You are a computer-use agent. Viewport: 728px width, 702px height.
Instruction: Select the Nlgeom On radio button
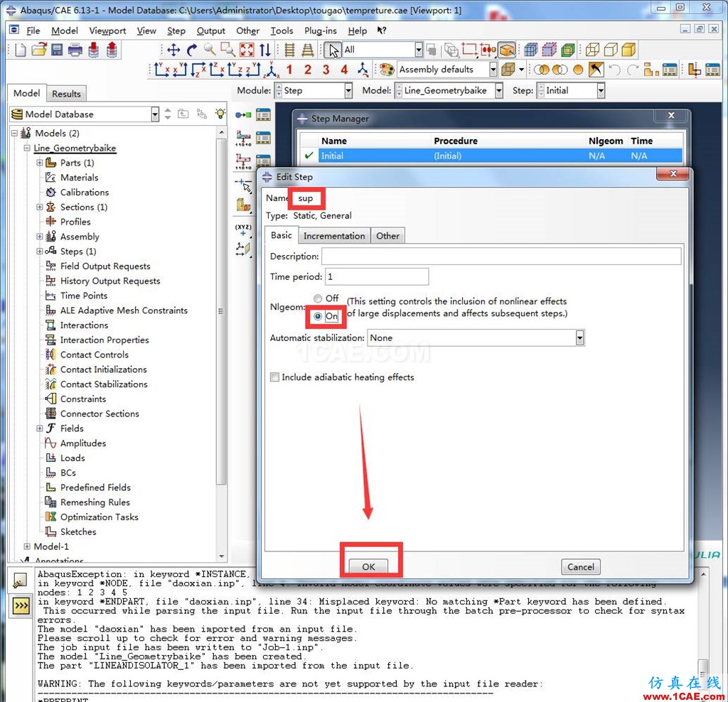tap(318, 316)
